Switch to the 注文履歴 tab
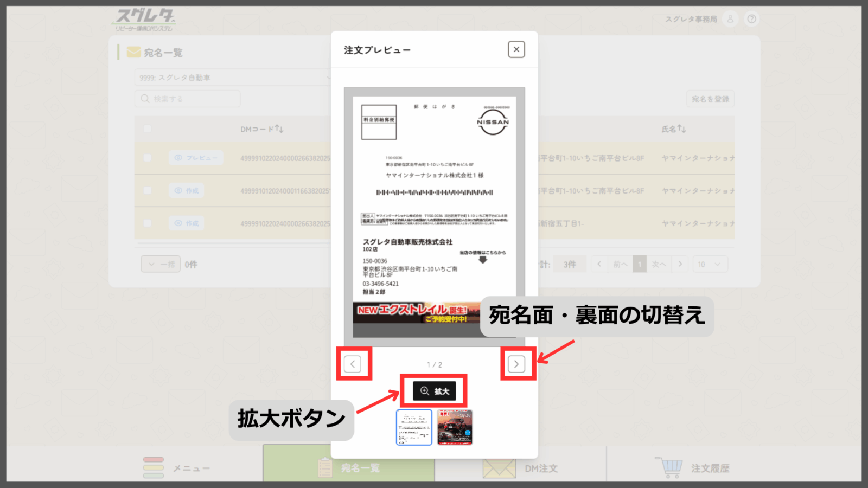868x488 pixels. (693, 468)
